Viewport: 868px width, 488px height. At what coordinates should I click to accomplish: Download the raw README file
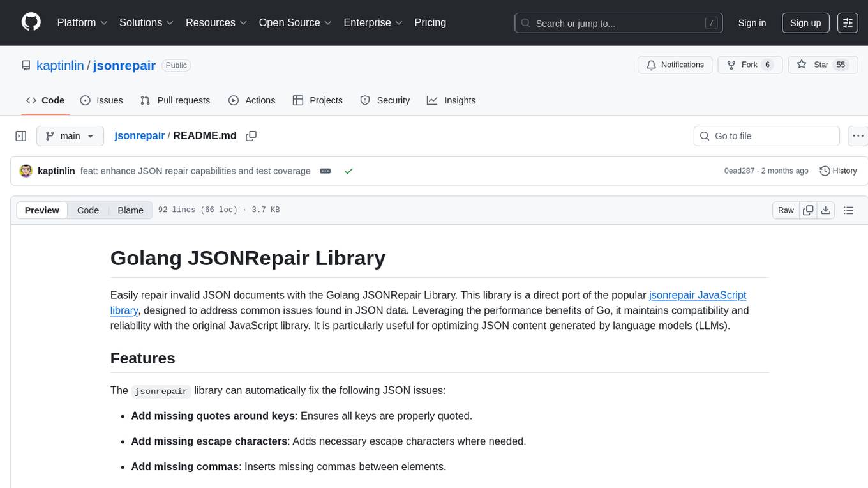click(x=825, y=210)
